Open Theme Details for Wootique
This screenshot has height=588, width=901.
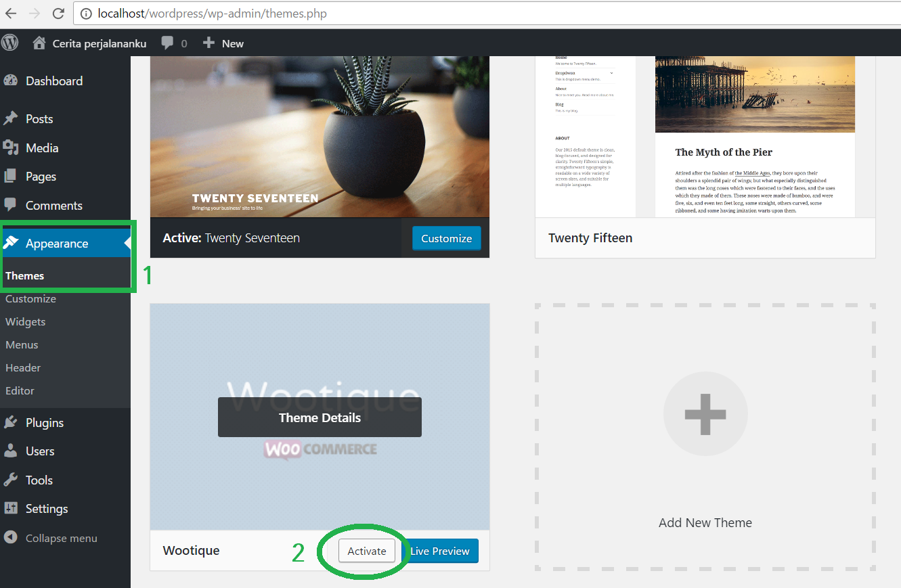tap(320, 417)
